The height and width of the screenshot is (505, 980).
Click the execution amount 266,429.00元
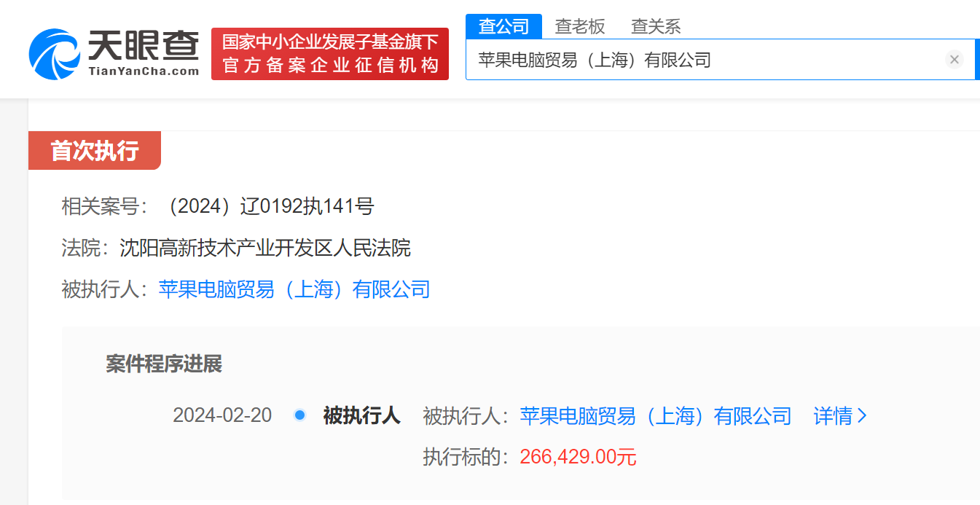click(578, 458)
